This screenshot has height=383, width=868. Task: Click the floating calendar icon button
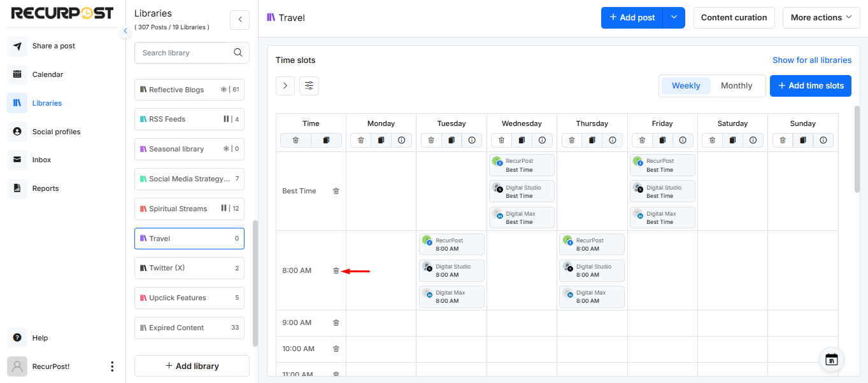point(832,359)
